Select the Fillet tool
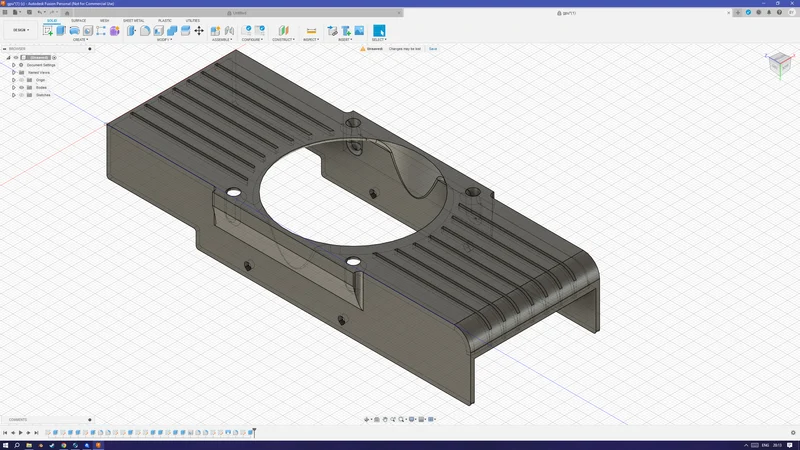 pos(145,31)
